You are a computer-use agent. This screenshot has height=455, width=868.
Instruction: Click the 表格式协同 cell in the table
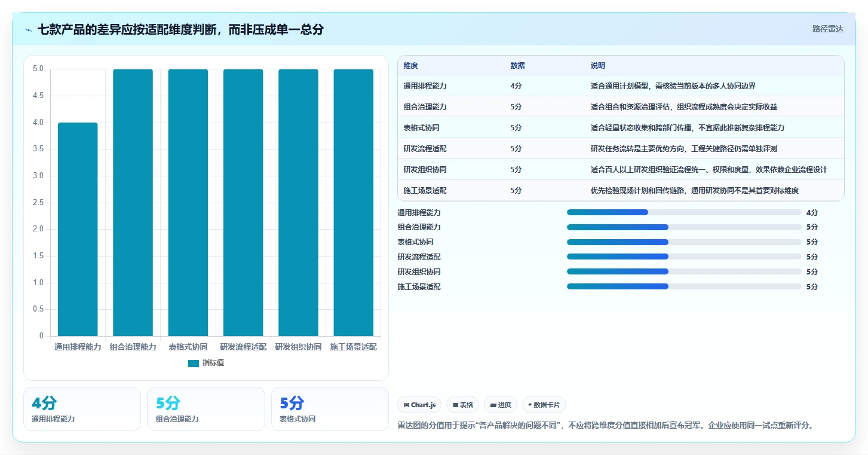click(x=421, y=128)
